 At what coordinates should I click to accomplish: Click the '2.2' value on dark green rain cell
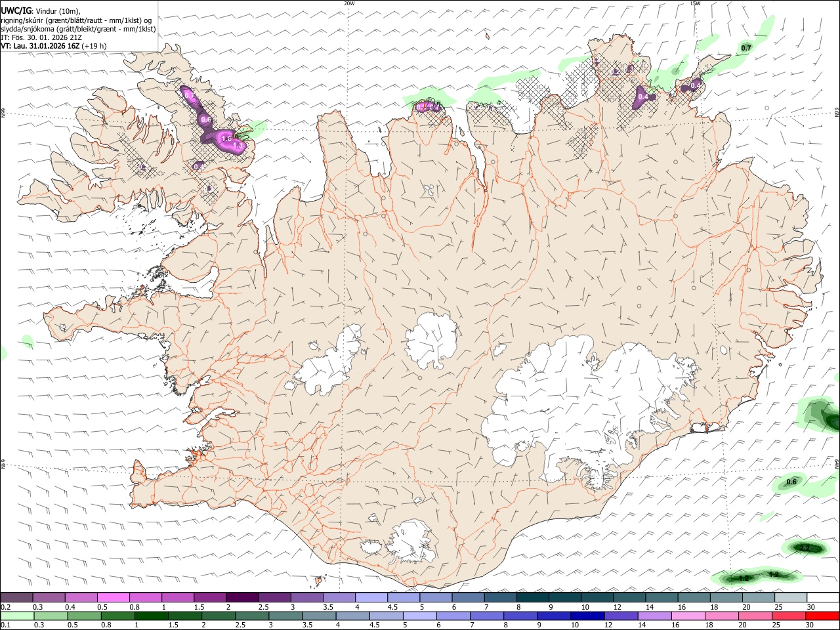805,548
